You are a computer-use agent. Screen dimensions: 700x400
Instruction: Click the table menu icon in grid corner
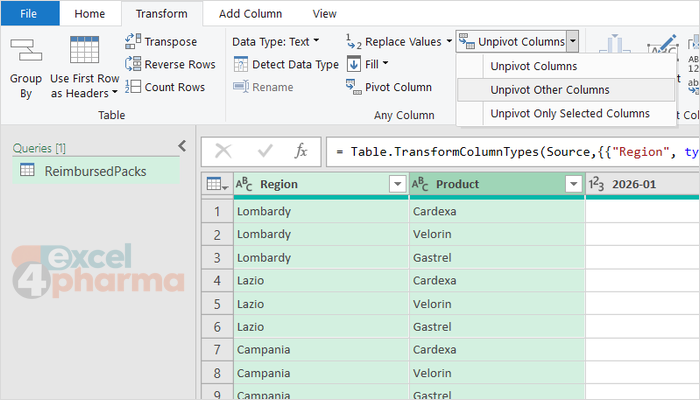pos(217,184)
